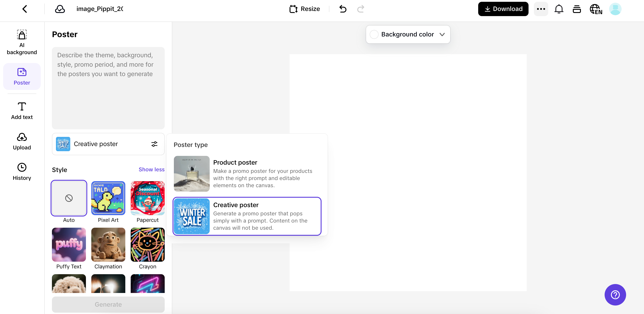644x314 pixels.
Task: Switch to the AI background tab
Action: point(22,42)
